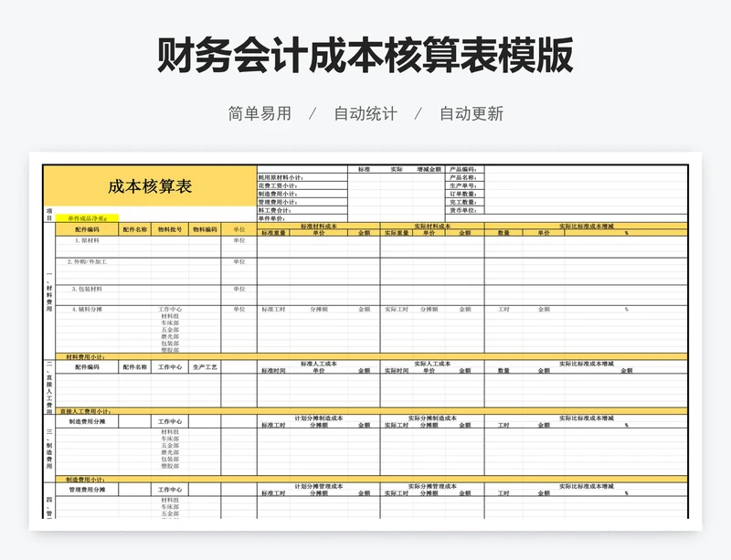Open the cost sheet preview thumbnail
The height and width of the screenshot is (560, 731).
coord(365,342)
